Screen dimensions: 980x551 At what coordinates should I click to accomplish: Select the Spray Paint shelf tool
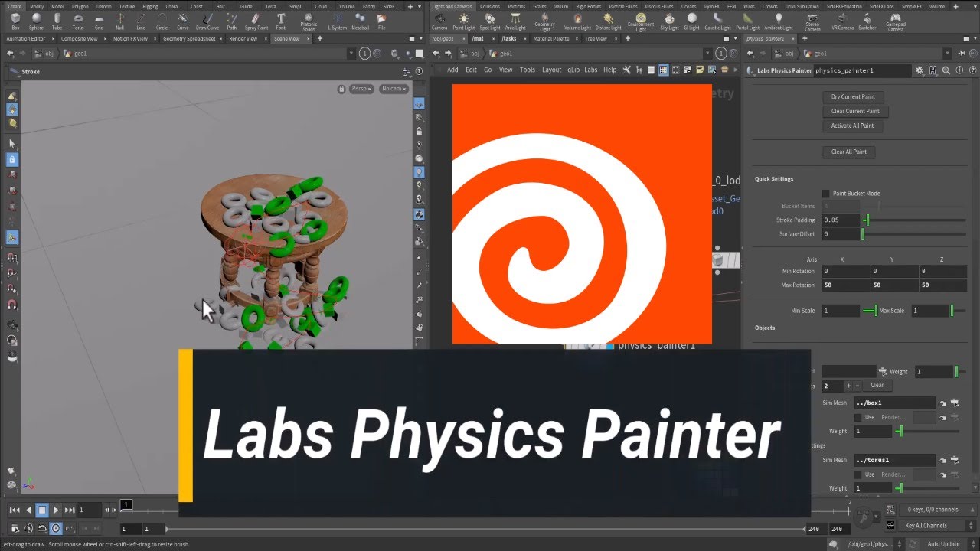coord(256,21)
